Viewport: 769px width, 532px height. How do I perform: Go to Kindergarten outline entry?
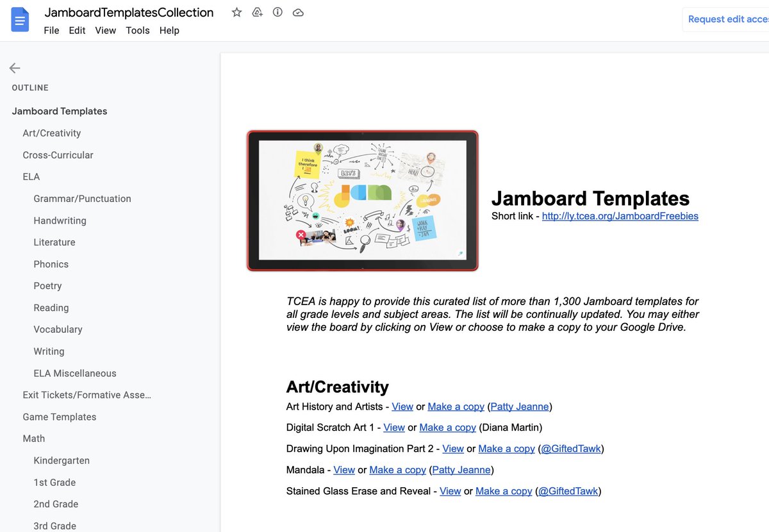click(x=62, y=460)
